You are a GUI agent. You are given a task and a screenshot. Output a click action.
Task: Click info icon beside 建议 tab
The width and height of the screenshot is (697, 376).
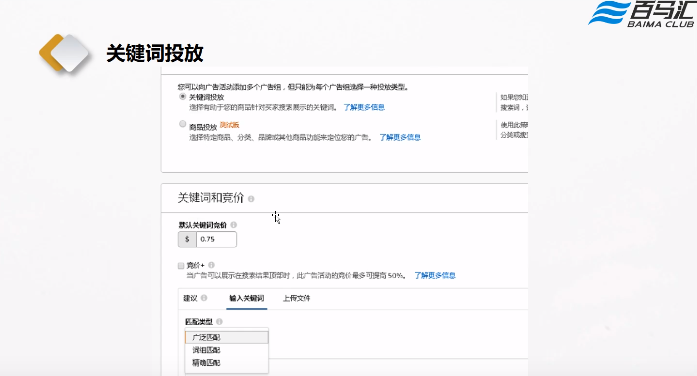[x=204, y=298]
